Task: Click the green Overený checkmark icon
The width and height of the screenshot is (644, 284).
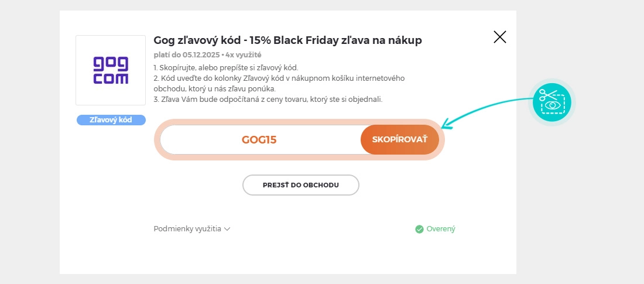Action: 419,229
